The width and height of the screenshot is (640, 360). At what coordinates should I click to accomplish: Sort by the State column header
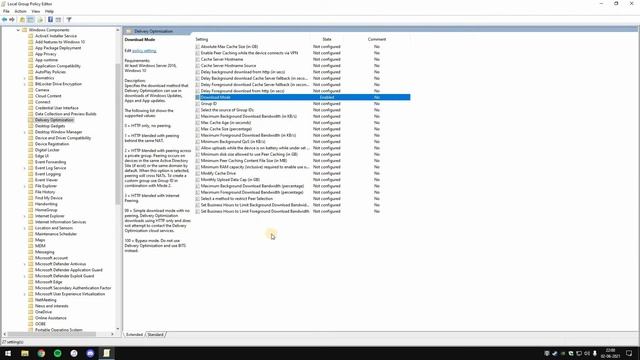327,39
